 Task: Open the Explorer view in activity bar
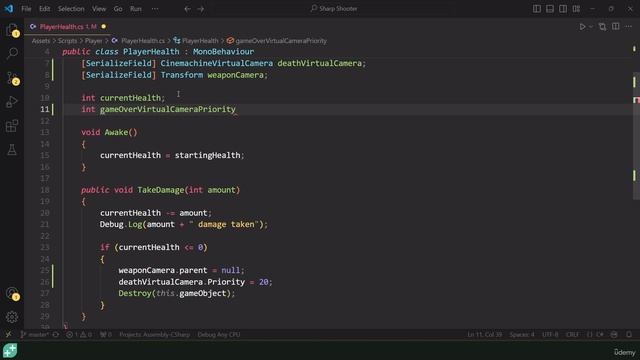pos(12,30)
